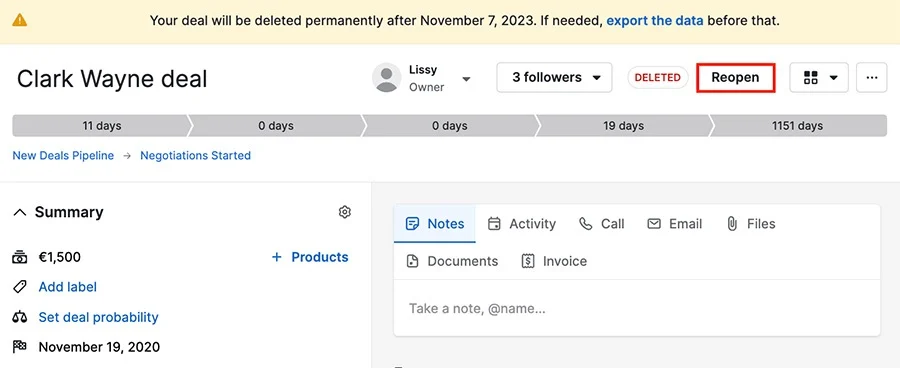This screenshot has height=368, width=900.
Task: Click the 1151 days pipeline stage
Action: tap(798, 126)
